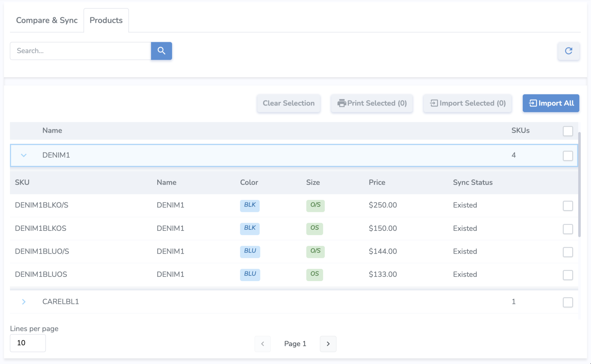This screenshot has height=364, width=591.
Task: Go to the previous page arrow
Action: 262,344
